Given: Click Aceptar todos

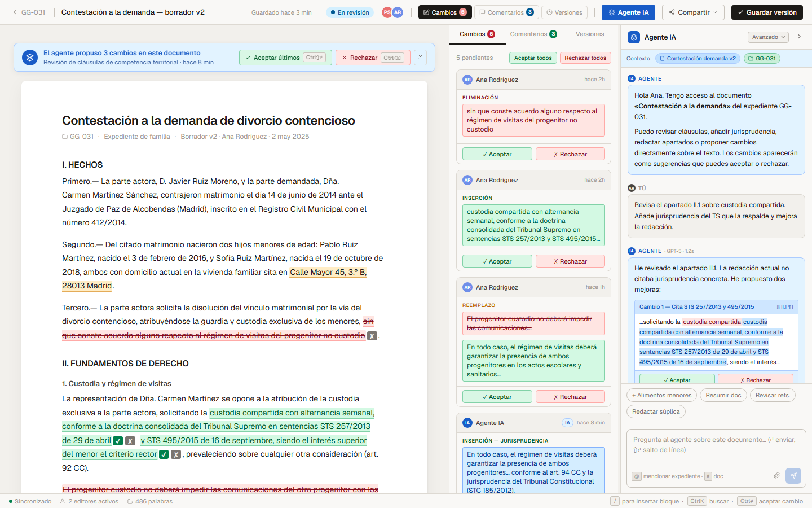Looking at the screenshot, I should coord(533,58).
